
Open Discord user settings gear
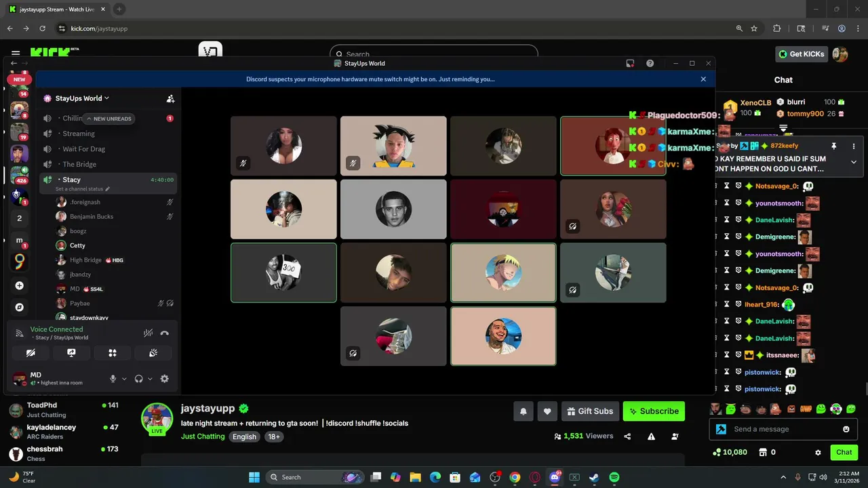point(164,379)
